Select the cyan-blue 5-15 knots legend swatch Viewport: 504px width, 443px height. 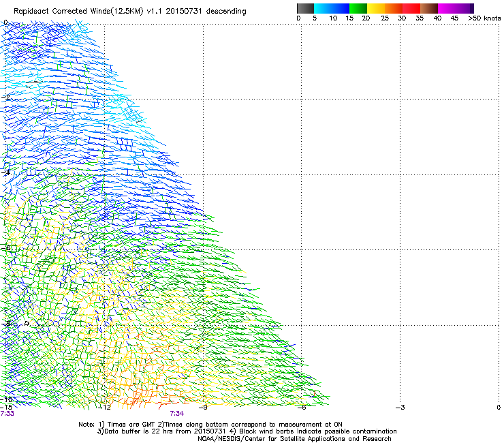click(332, 8)
